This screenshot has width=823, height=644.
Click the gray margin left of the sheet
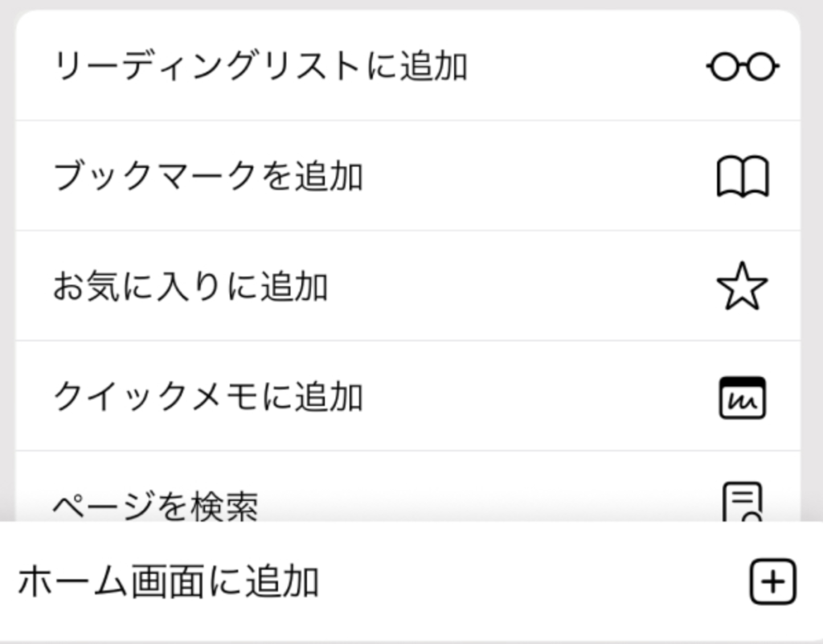click(x=7, y=262)
